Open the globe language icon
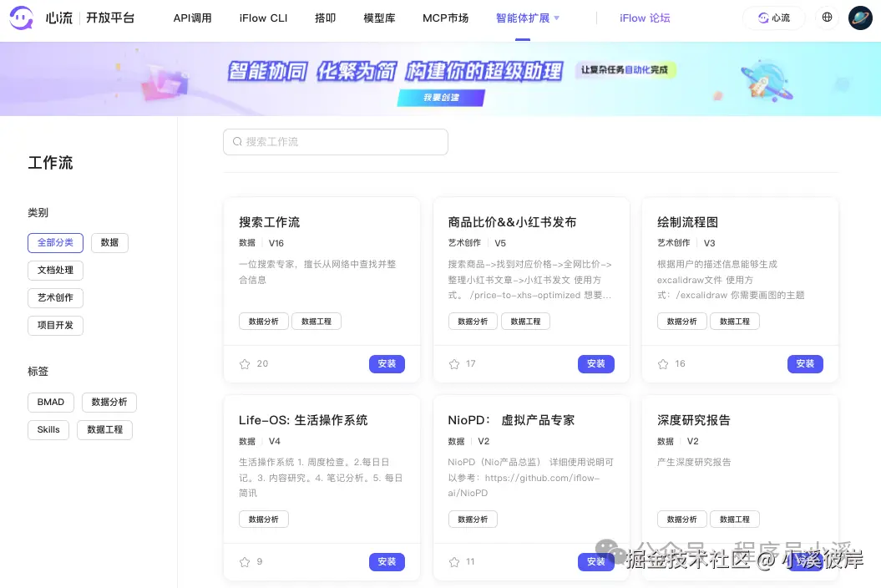The height and width of the screenshot is (588, 881). [x=826, y=18]
